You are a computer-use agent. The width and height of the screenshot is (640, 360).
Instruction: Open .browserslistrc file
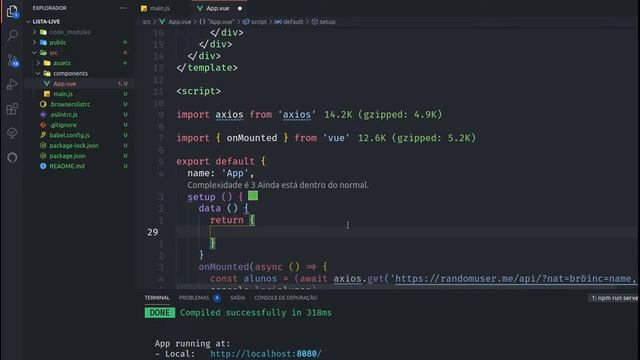(x=70, y=104)
